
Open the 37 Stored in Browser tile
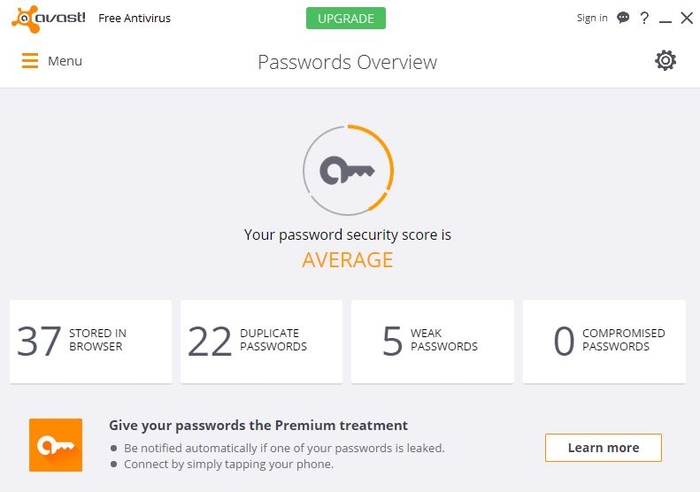pyautogui.click(x=91, y=341)
